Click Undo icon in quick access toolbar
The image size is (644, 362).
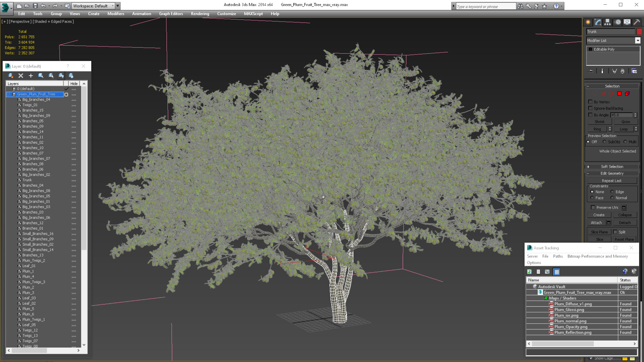click(43, 6)
